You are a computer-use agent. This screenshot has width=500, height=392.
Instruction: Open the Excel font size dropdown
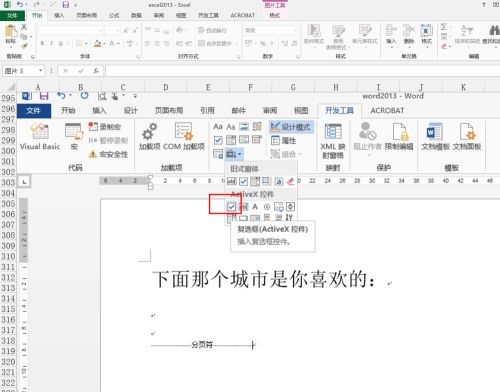118,31
